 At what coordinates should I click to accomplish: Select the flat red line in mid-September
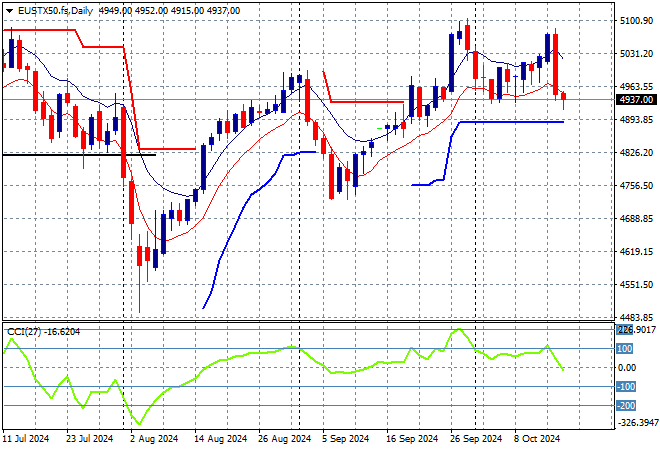pyautogui.click(x=365, y=101)
